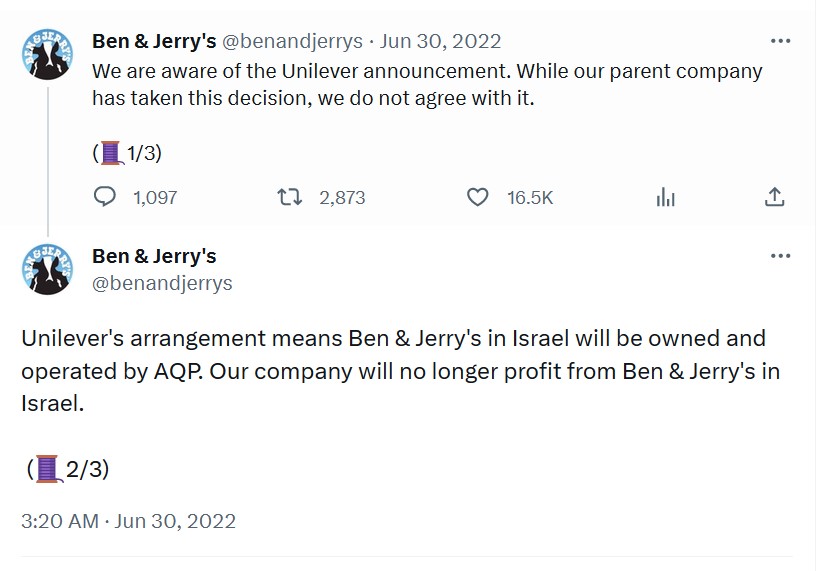Like the tweet about the Unilever announcement
Viewport: 819px width, 571px height.
coord(478,197)
